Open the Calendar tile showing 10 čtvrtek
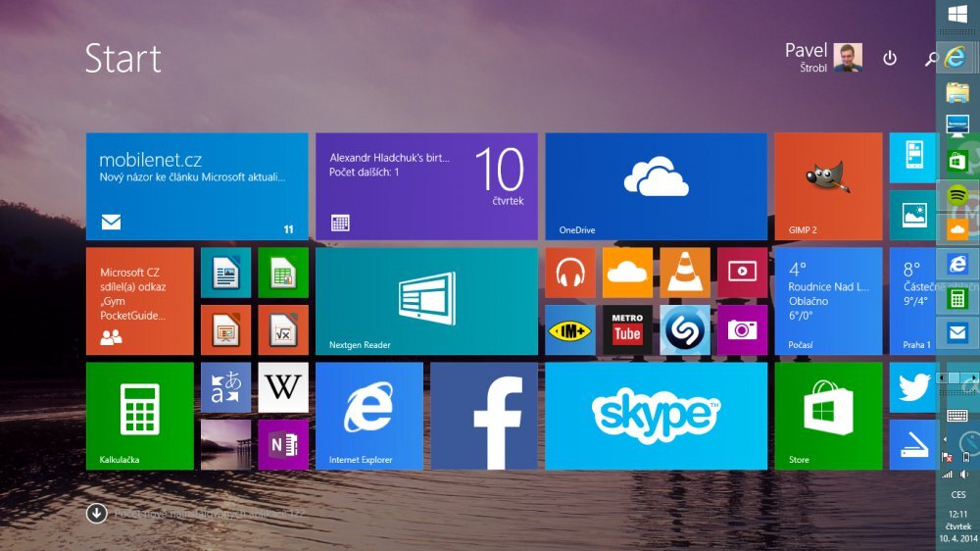 [426, 186]
